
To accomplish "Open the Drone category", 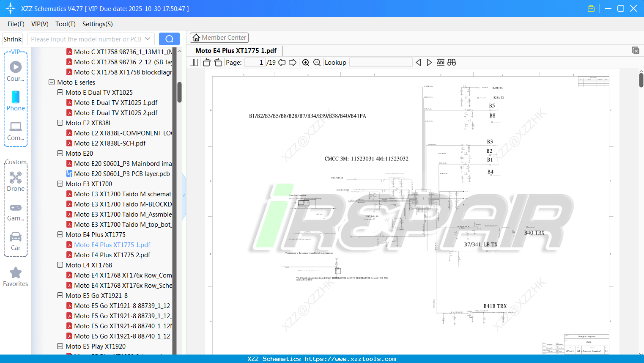I will tap(16, 181).
